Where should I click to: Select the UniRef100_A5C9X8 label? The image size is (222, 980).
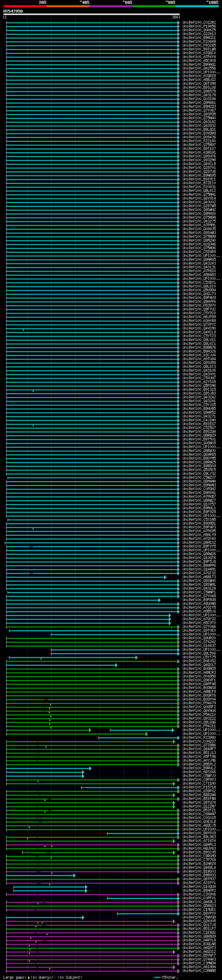199,60
